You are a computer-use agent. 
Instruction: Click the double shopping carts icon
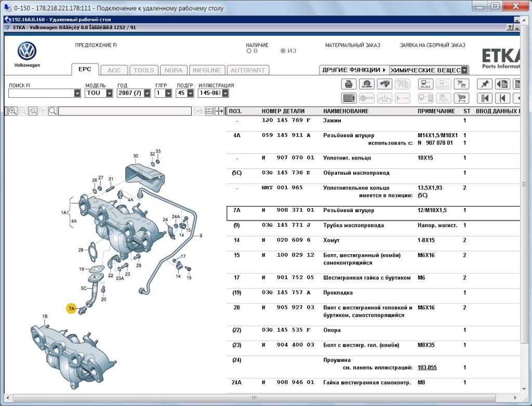[461, 84]
